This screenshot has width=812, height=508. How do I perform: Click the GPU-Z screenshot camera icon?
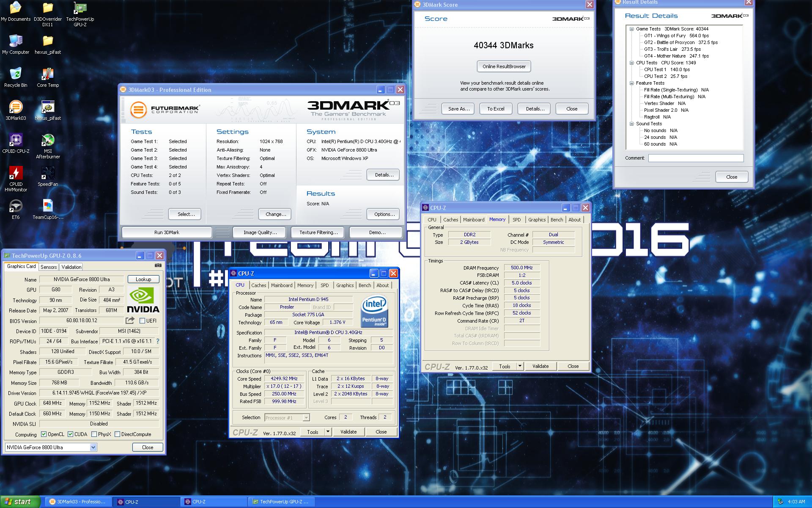pyautogui.click(x=158, y=265)
